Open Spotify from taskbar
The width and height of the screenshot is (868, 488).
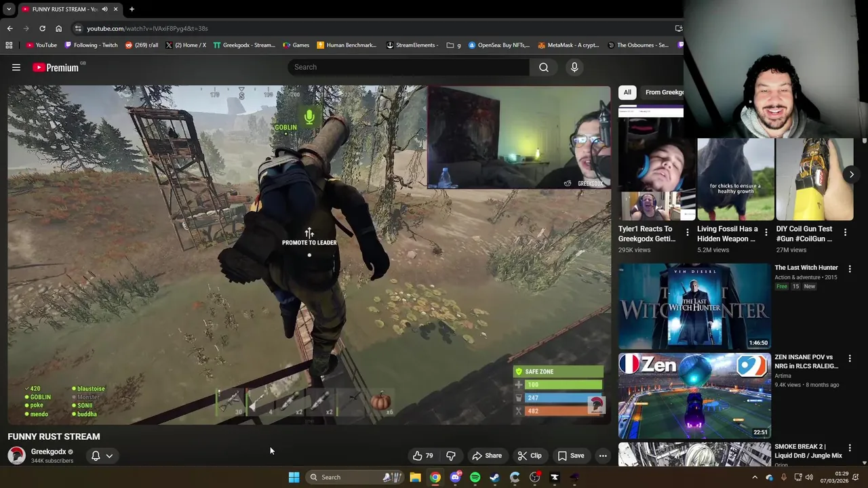click(475, 477)
